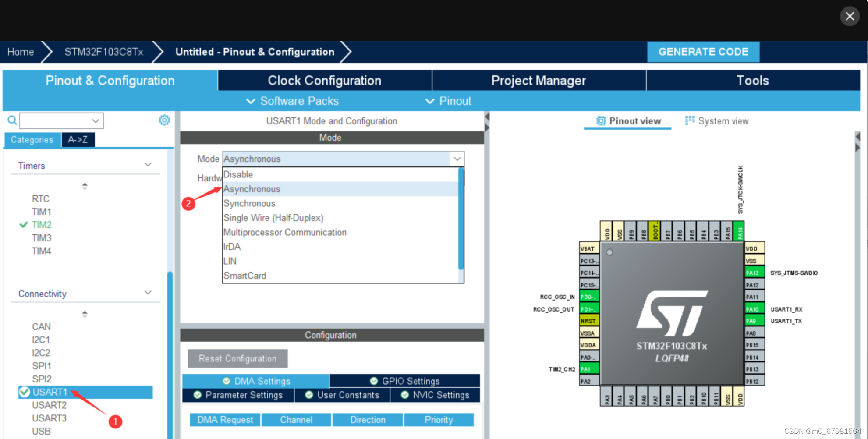The height and width of the screenshot is (439, 868).
Task: Open the Parameter Settings tab
Action: click(238, 395)
